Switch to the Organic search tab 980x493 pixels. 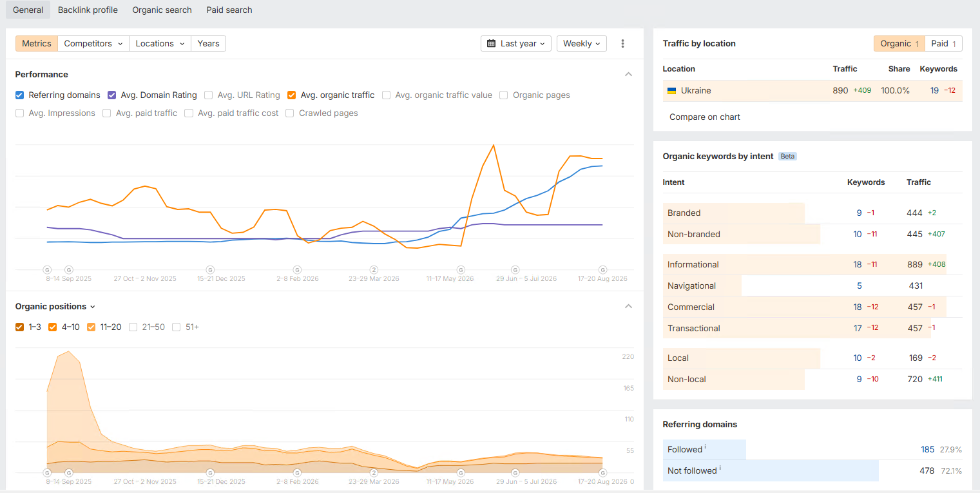pyautogui.click(x=162, y=10)
